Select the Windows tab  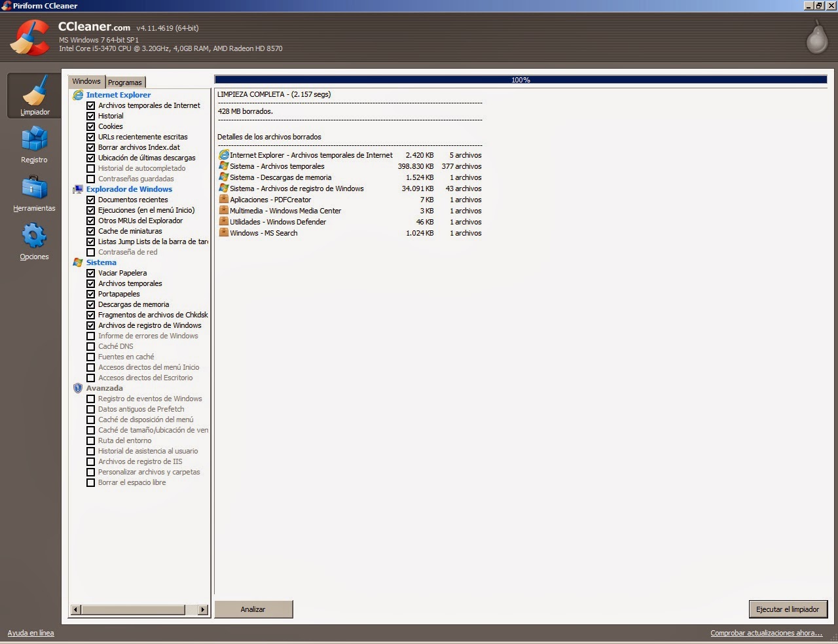point(86,81)
